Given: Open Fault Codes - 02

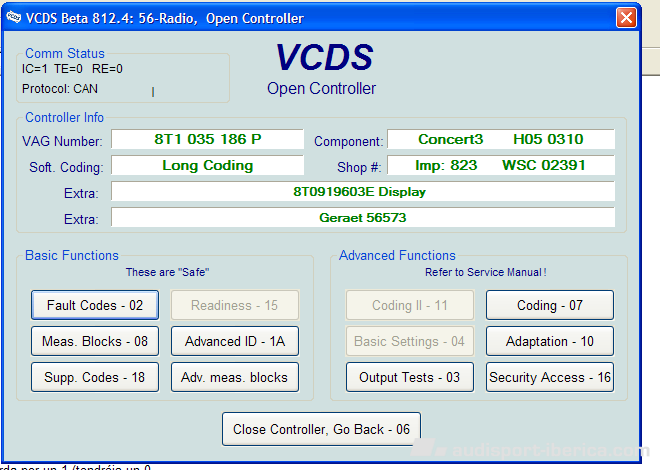Looking at the screenshot, I should tap(95, 305).
